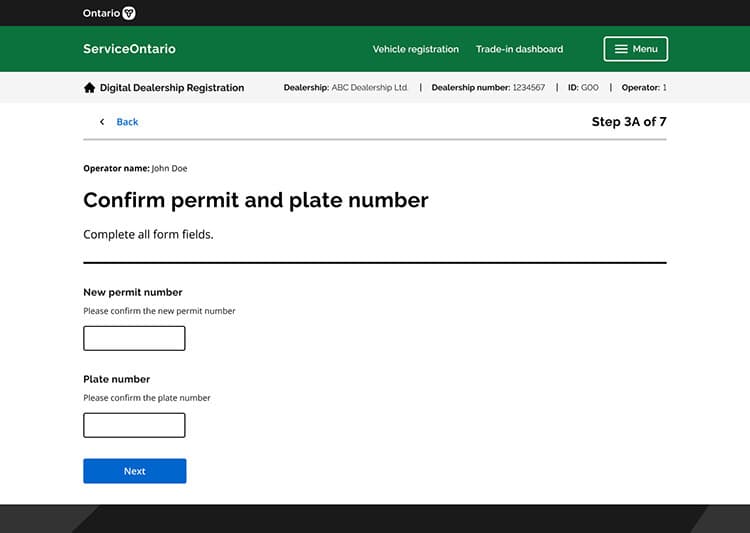
Task: Focus the Plate number input field
Action: [134, 425]
